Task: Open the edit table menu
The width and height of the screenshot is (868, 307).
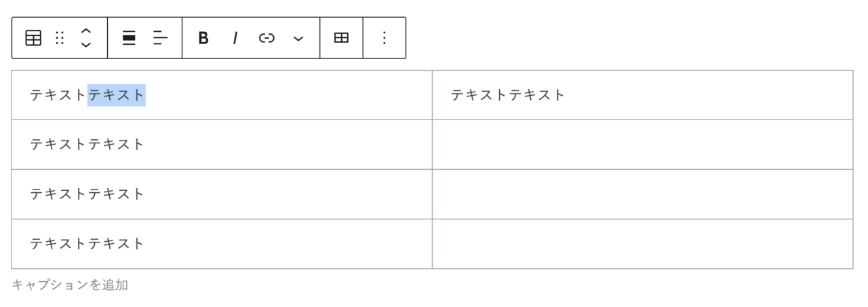Action: [341, 38]
